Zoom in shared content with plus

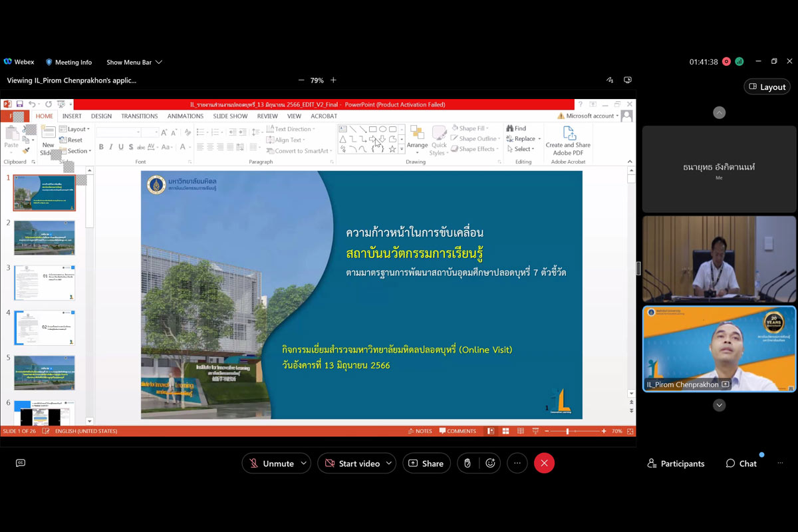tap(333, 80)
